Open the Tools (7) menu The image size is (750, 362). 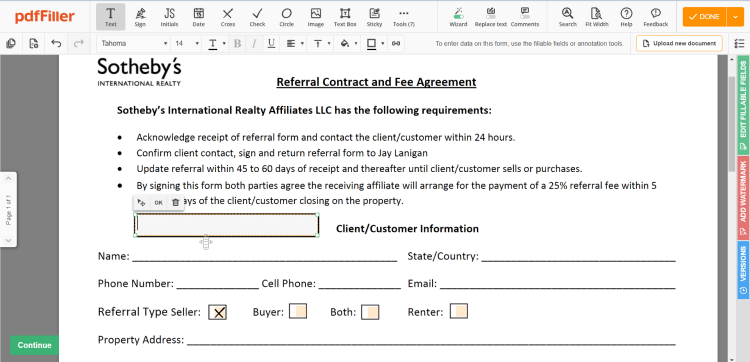(404, 17)
